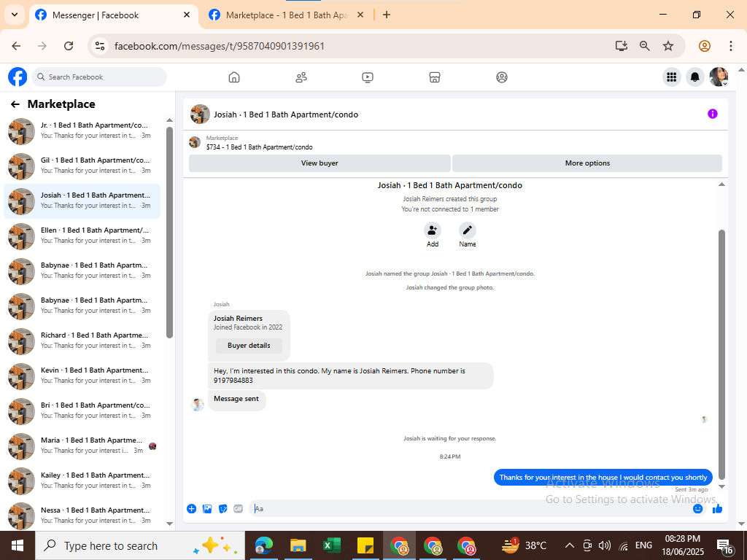Bookmark this page with the star icon
This screenshot has width=747, height=560.
click(668, 46)
